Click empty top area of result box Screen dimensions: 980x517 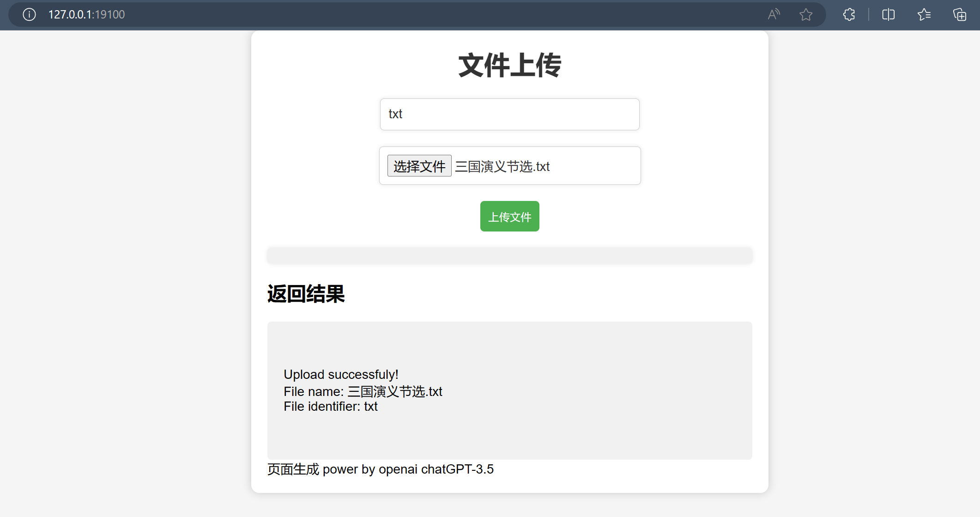pos(509,342)
